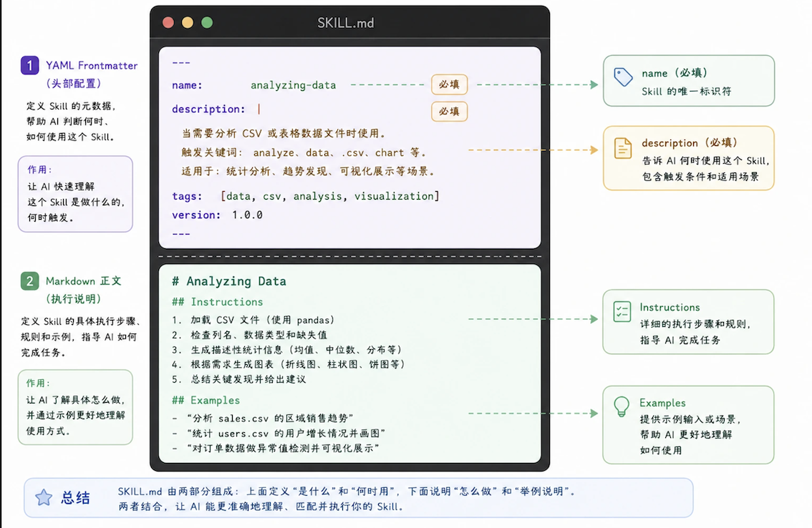Click the 'Skill 的唯一标识符' text
This screenshot has width=812, height=528.
[686, 91]
